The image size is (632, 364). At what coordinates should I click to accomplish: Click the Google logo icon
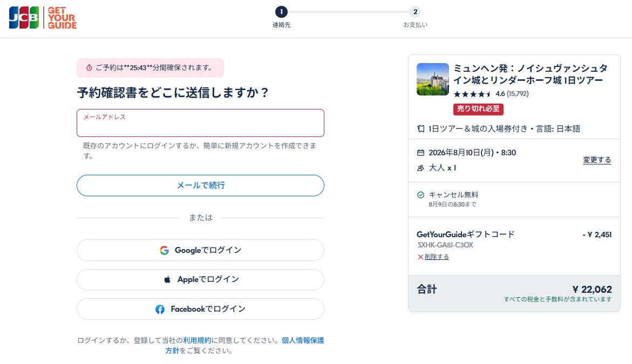[x=164, y=250]
